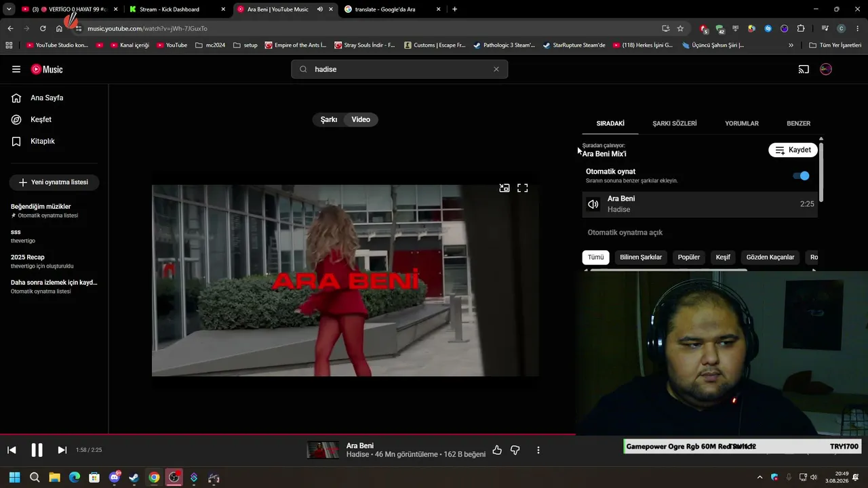
Task: Filter queue by Gözden Kaçanlar chip
Action: click(x=770, y=258)
